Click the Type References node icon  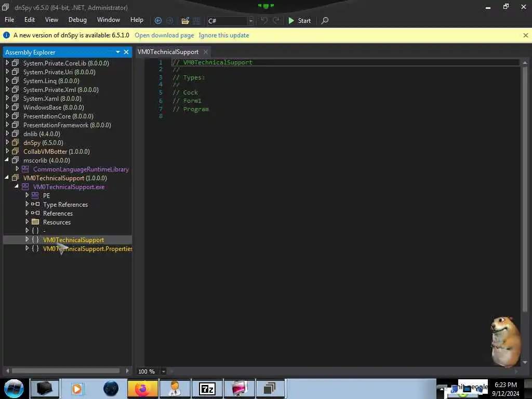35,204
